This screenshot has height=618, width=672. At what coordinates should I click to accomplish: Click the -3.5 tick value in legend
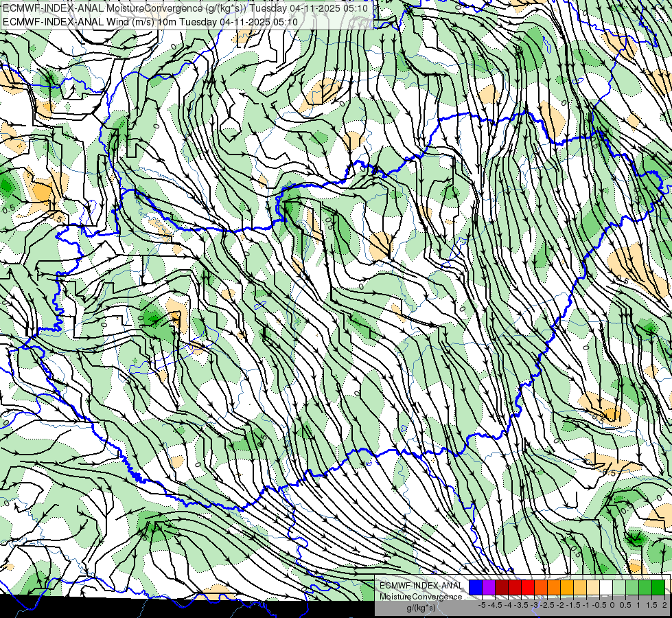click(x=521, y=605)
